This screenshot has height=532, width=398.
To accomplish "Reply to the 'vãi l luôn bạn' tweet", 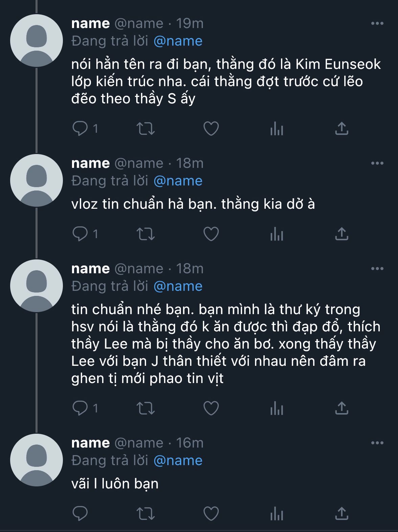I will (80, 514).
